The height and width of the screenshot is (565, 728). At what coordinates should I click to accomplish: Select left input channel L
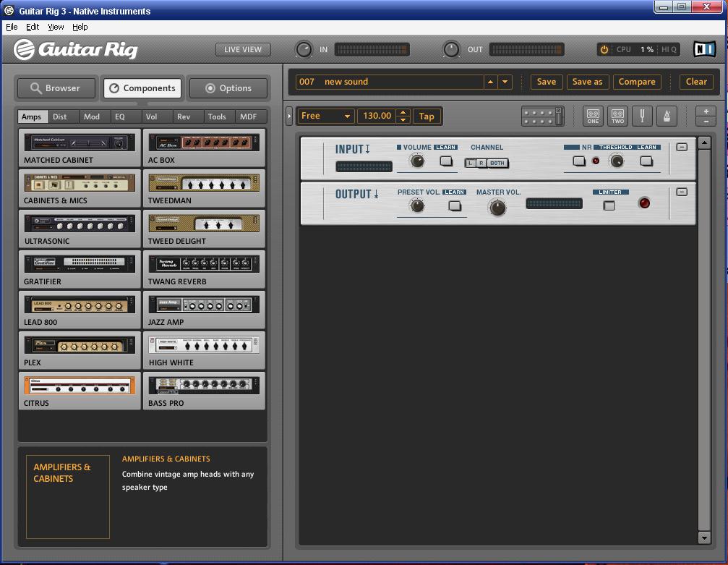point(471,163)
